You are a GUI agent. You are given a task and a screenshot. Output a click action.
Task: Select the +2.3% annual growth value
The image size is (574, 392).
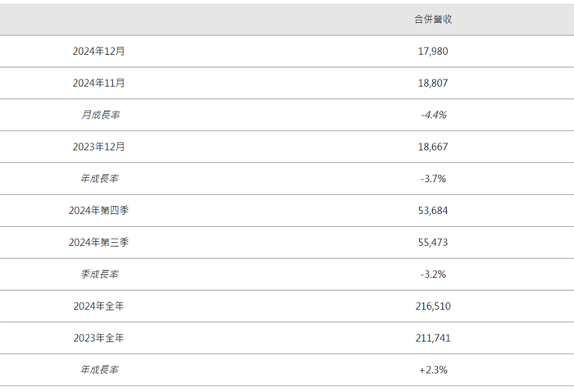tap(433, 370)
